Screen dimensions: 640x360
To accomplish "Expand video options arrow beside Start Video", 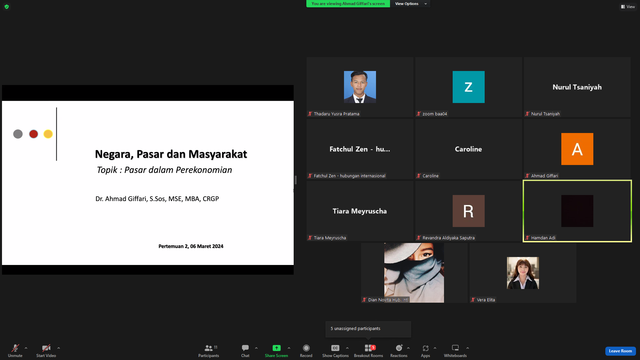I will [x=58, y=348].
